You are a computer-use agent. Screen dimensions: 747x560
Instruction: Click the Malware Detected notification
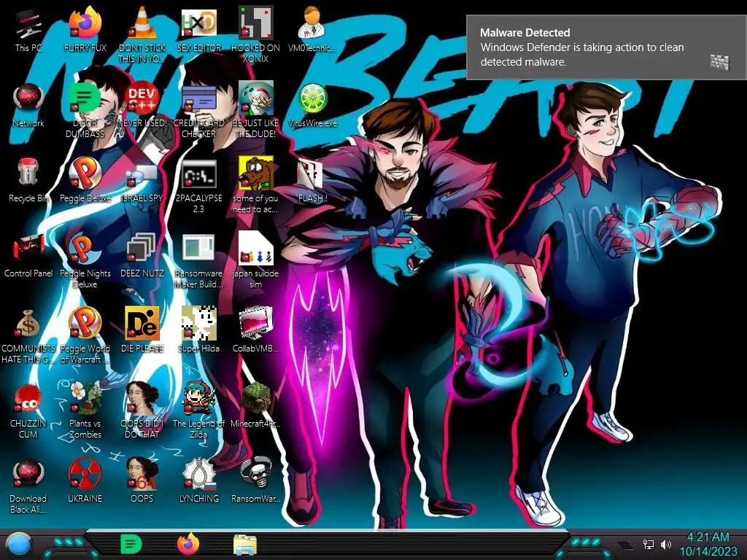pyautogui.click(x=606, y=47)
